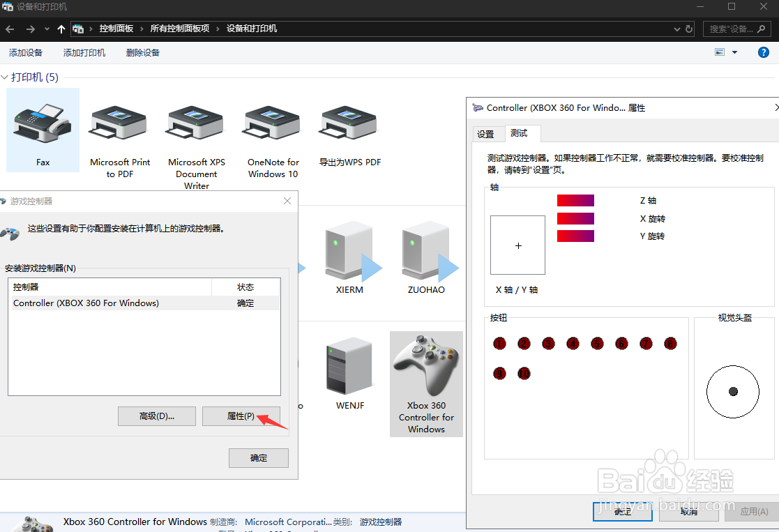Viewport: 779px width, 532px height.
Task: Click button indicator 9
Action: (x=499, y=373)
